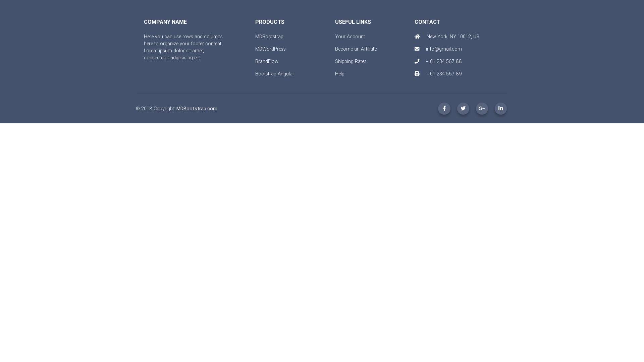Open the Bootstrap Angular link
The height and width of the screenshot is (362, 644).
click(274, 74)
